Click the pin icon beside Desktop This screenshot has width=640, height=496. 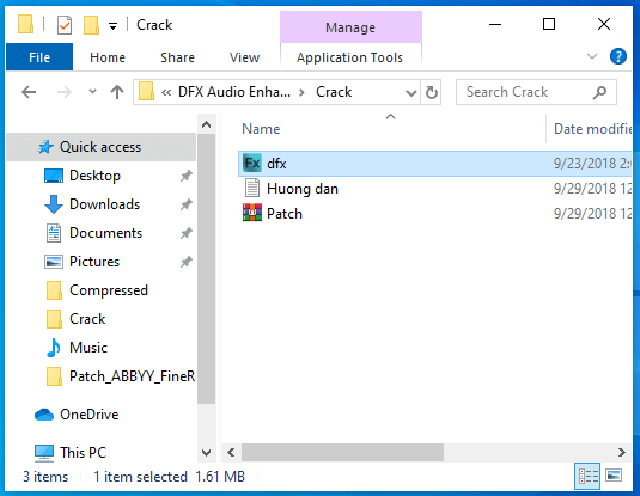click(x=186, y=176)
